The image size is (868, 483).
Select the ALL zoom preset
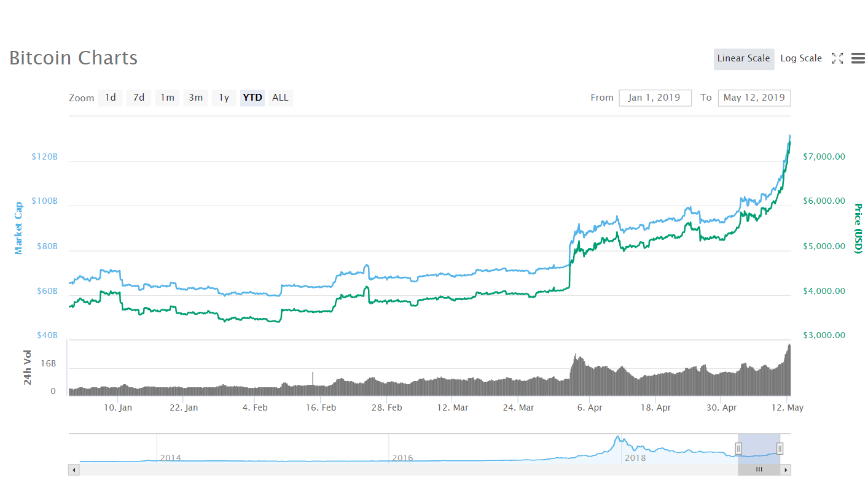coord(280,97)
